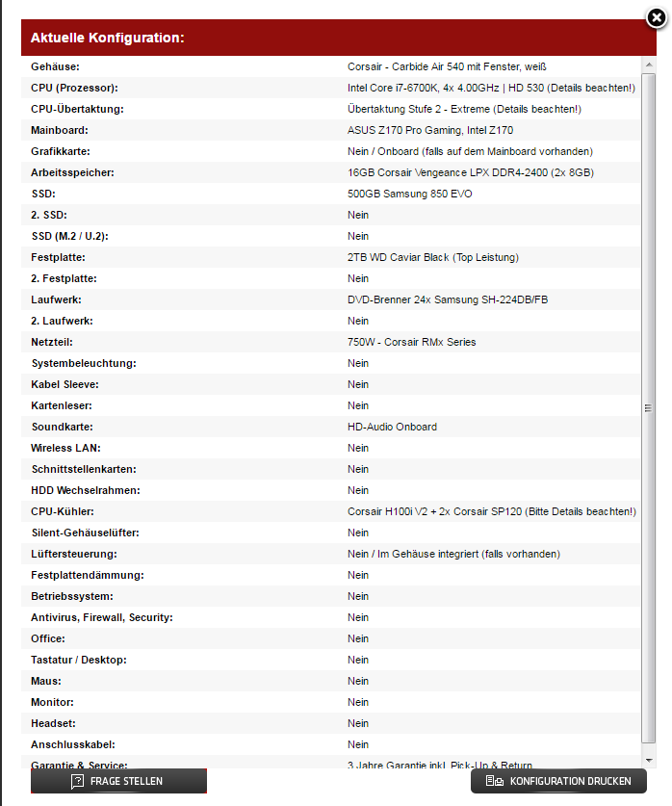Click the vertical scrollbar thumb
Screen dimensions: 672x806
[x=649, y=408]
